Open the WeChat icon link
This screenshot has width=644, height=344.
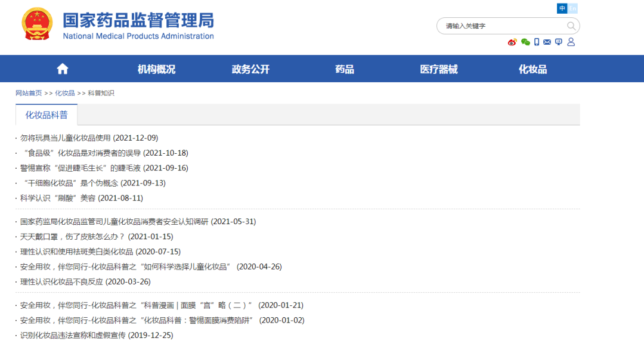tap(525, 42)
